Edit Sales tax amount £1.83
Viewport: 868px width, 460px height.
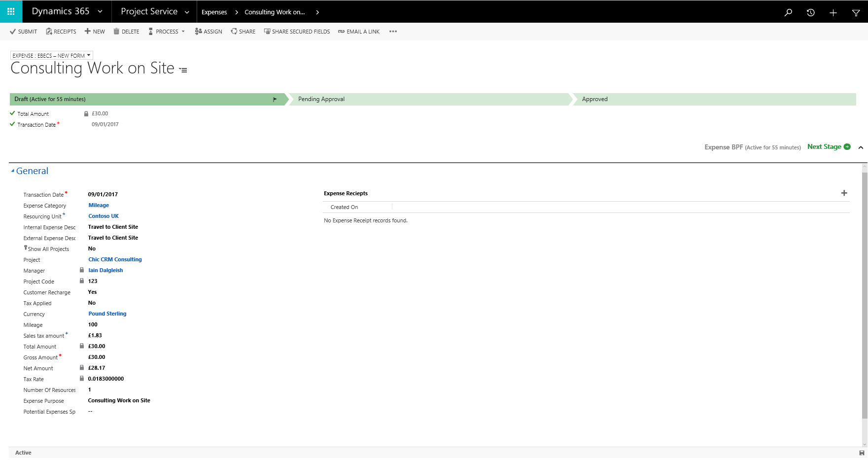point(95,335)
